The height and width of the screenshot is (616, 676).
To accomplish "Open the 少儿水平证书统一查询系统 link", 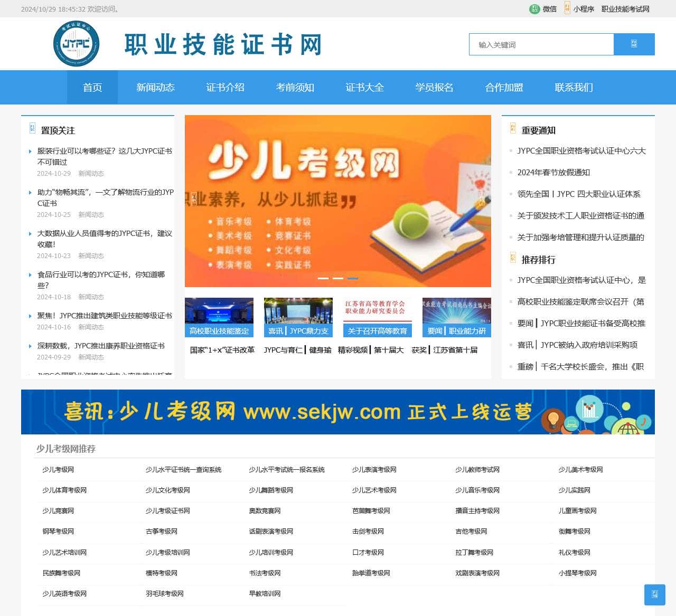I will (183, 470).
